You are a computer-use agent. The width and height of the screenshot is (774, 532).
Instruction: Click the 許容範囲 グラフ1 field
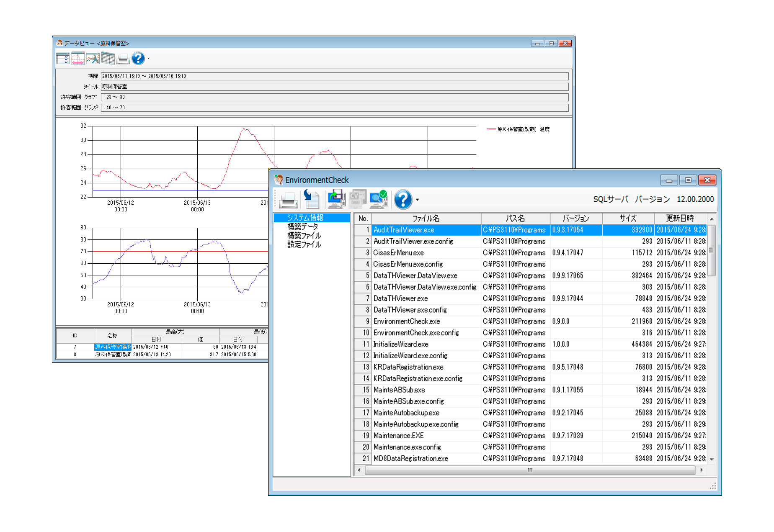tap(335, 97)
